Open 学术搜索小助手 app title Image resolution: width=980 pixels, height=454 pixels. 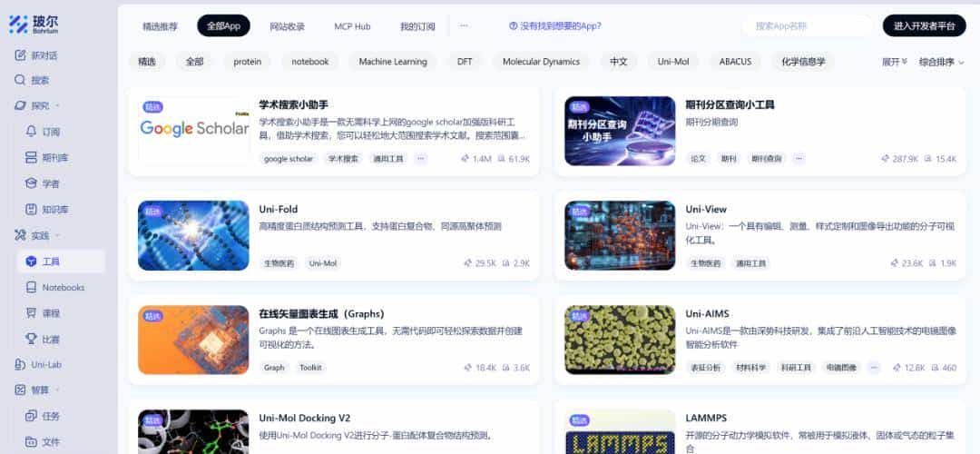[x=294, y=104]
